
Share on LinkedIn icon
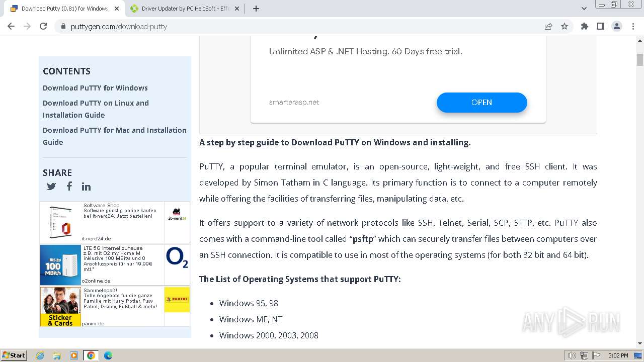pyautogui.click(x=87, y=187)
